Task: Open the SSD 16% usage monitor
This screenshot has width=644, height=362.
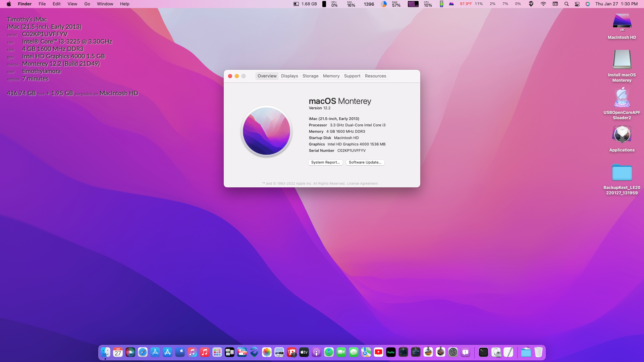Action: click(x=351, y=4)
